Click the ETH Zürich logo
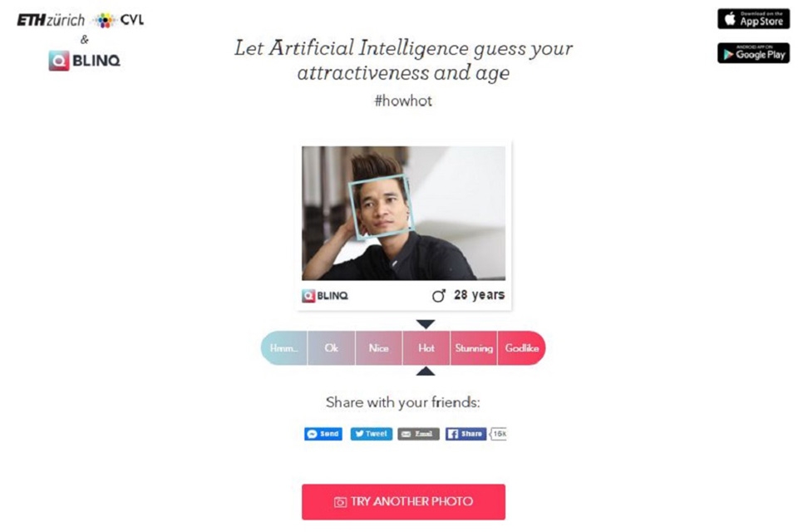This screenshot has width=798, height=532. [51, 20]
